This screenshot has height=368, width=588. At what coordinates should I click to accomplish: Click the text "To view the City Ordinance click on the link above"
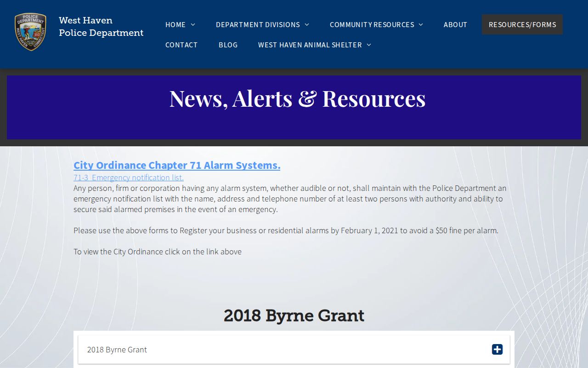point(158,252)
